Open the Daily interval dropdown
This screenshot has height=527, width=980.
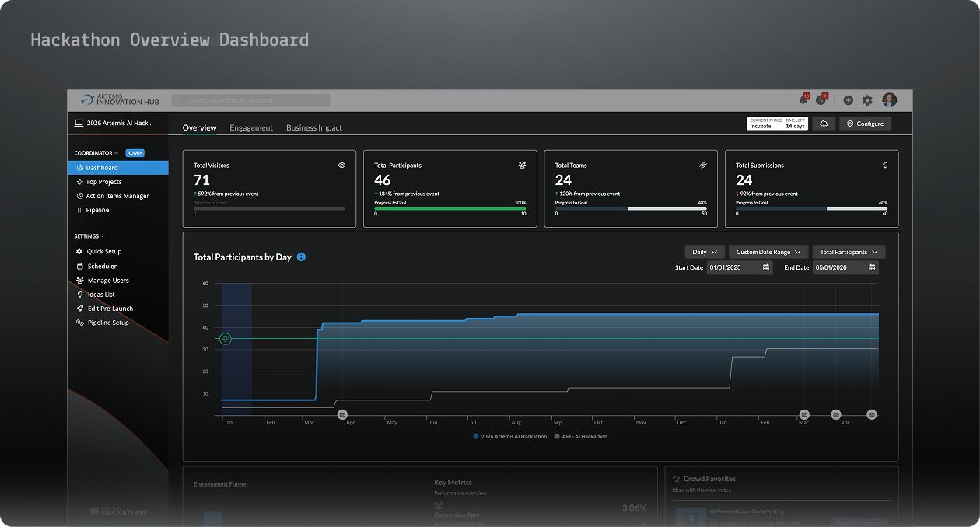pos(704,251)
